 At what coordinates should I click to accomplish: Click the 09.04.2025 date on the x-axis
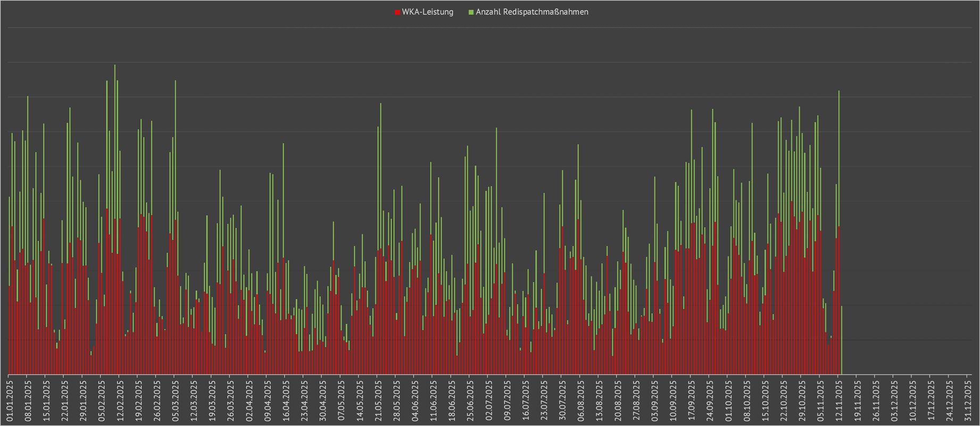coord(267,399)
